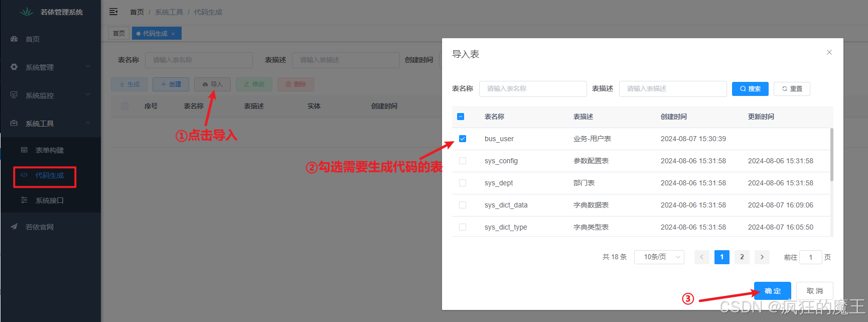Screen dimensions: 868x322
Task: Click the 参数配置表 description cell
Action: pos(591,161)
